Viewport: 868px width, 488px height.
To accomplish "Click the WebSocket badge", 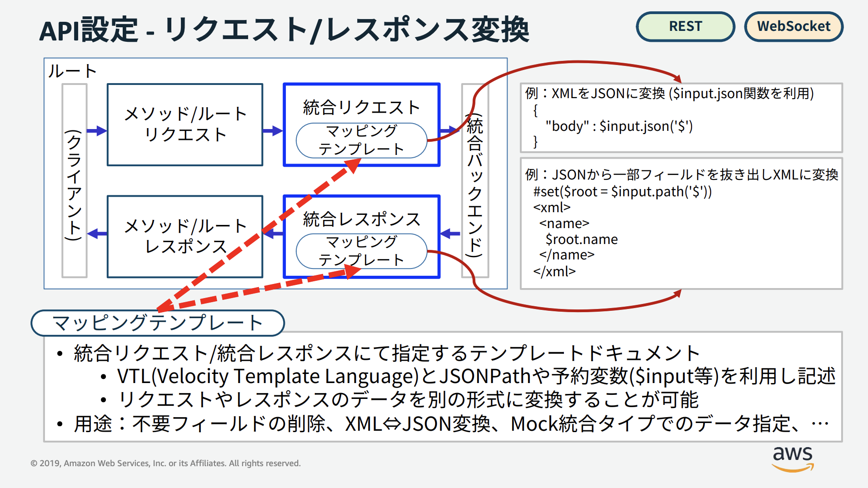I will [793, 27].
